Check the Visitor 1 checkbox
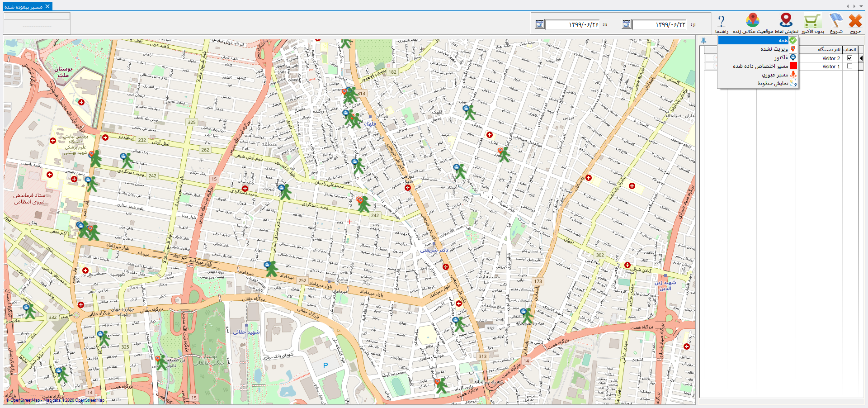 849,66
